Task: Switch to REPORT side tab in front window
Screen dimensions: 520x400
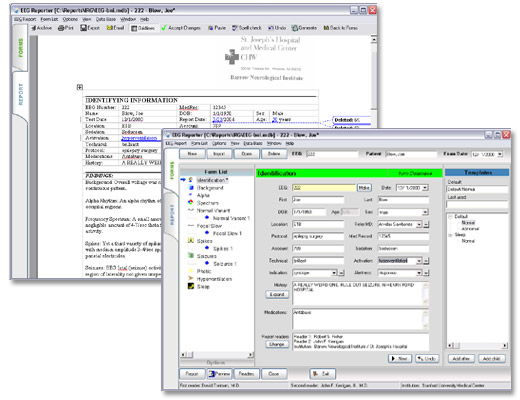Action: coord(172,215)
